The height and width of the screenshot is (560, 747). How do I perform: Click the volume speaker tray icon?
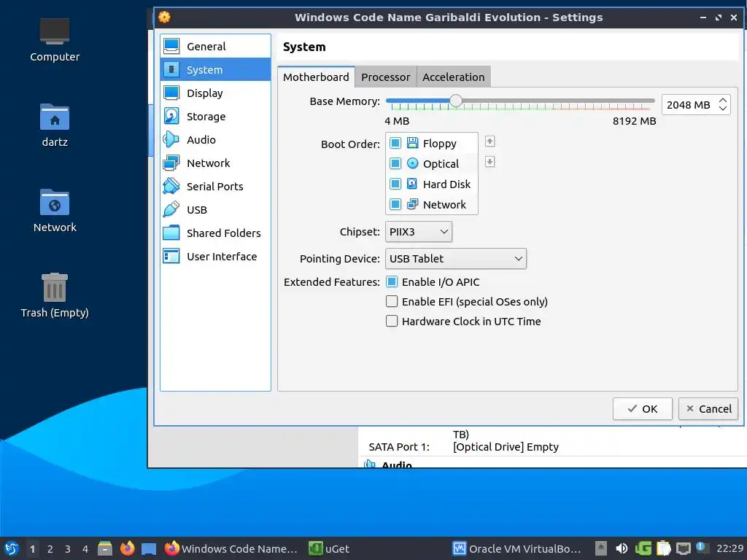(622, 548)
